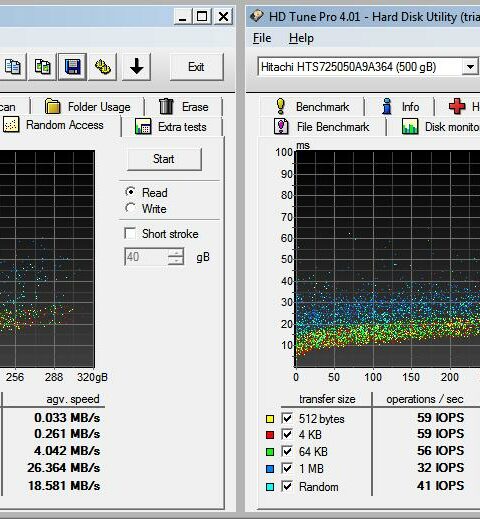This screenshot has width=480, height=519.
Task: Click the blue Info icon
Action: [x=387, y=106]
